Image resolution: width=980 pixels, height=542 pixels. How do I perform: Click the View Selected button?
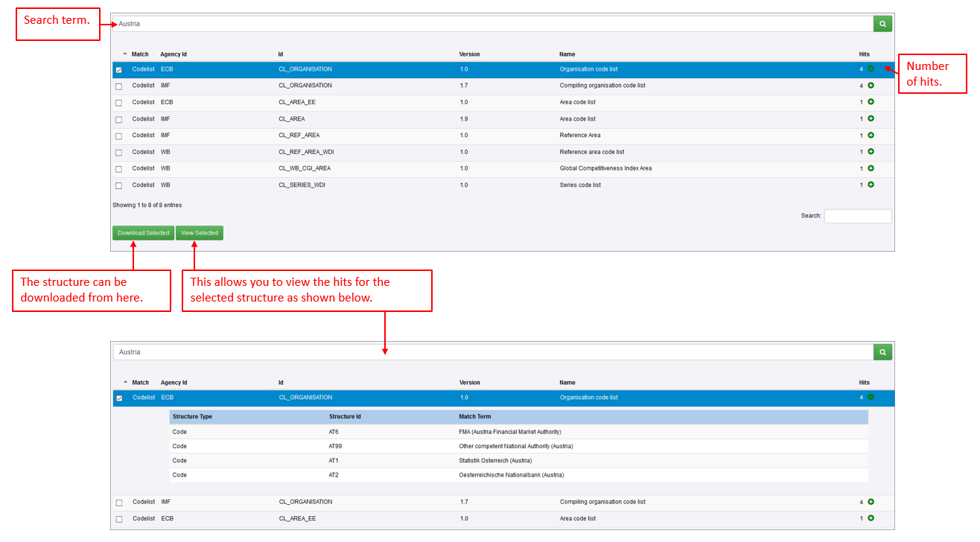click(200, 233)
